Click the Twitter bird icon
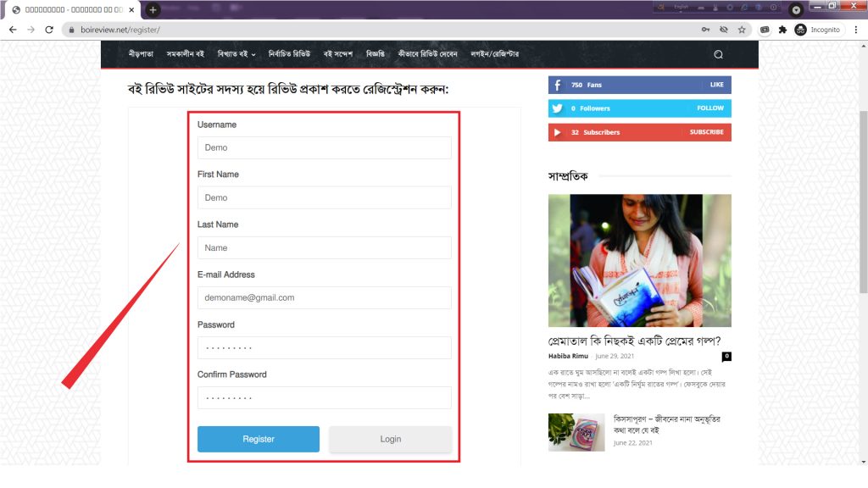This screenshot has height=488, width=868. tap(557, 108)
